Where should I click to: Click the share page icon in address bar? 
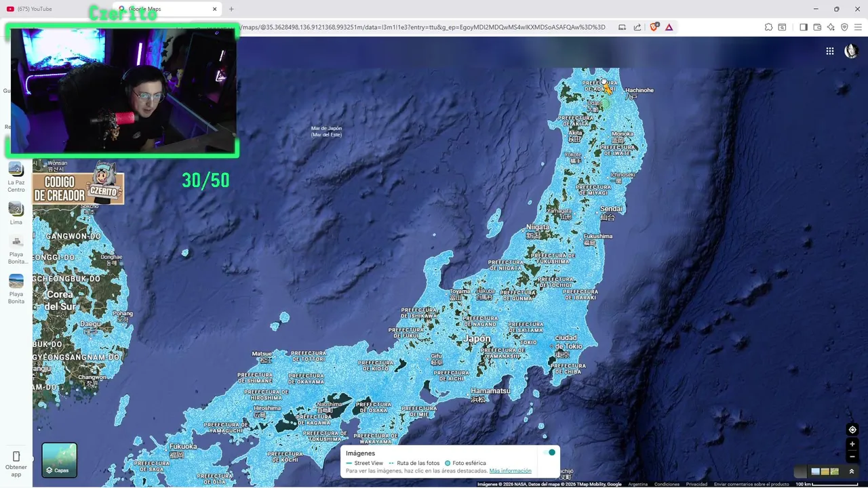tap(637, 27)
